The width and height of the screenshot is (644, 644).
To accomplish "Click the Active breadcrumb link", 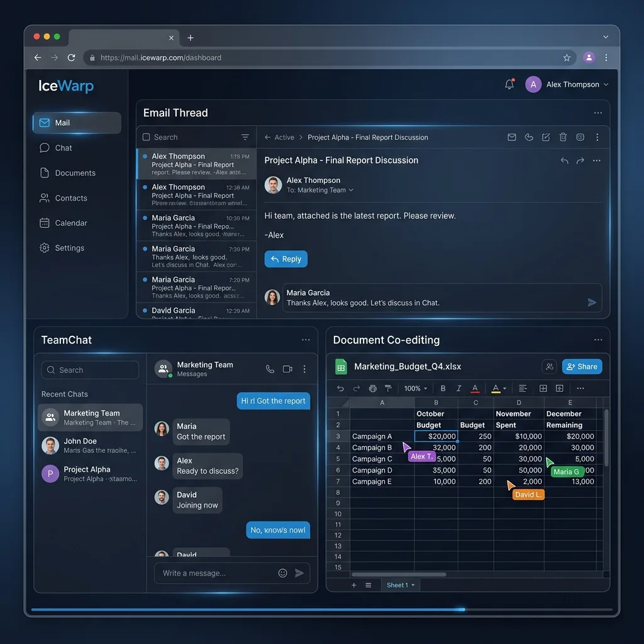I will pyautogui.click(x=284, y=137).
